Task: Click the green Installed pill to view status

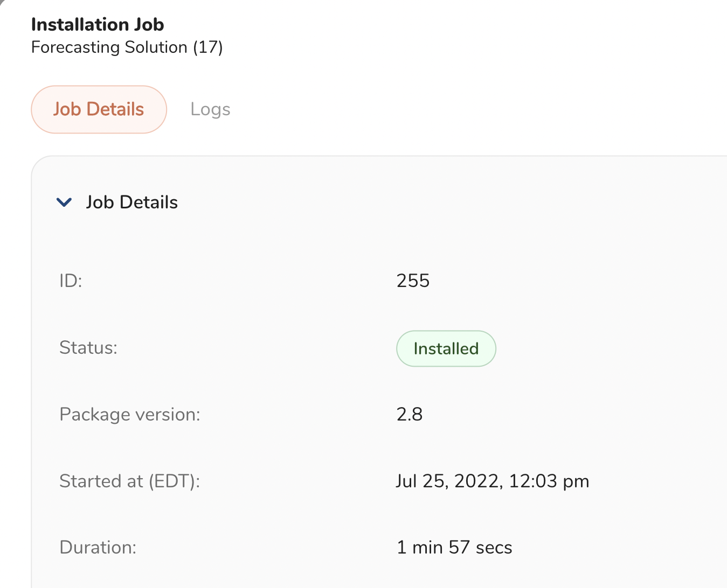Action: (x=446, y=348)
